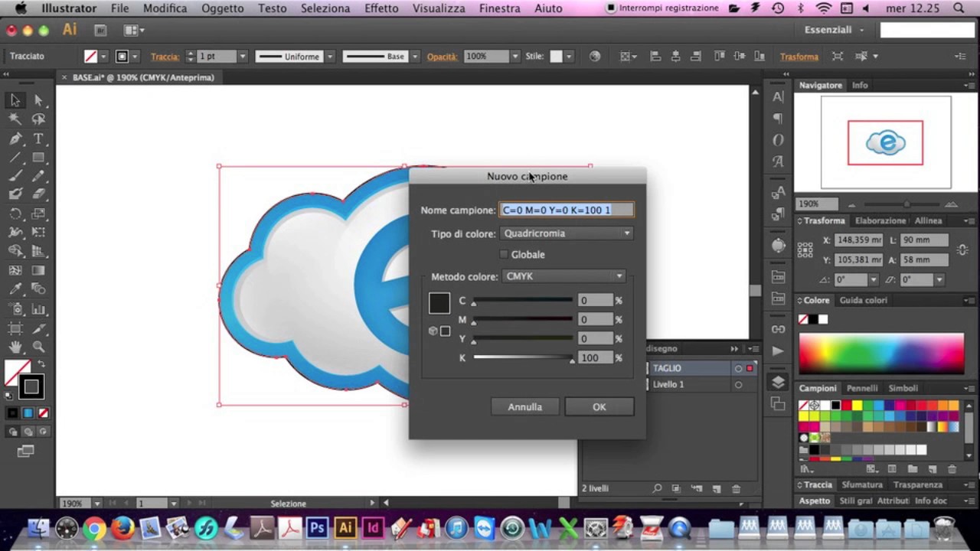
Task: Select the Pencil tool
Action: coord(38,176)
